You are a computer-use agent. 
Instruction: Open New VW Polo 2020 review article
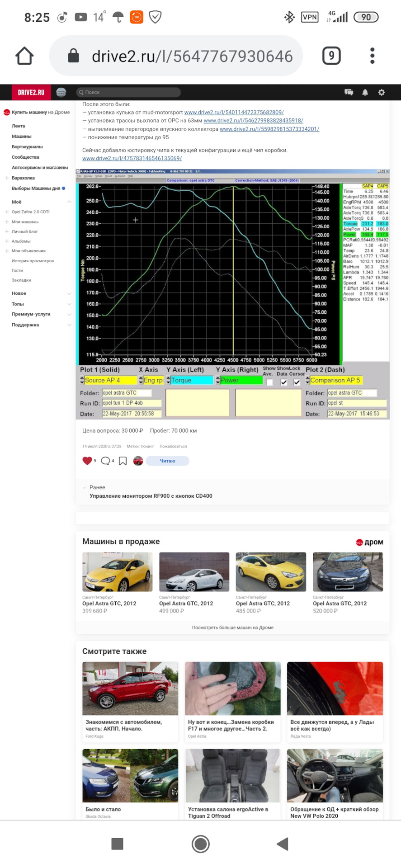pyautogui.click(x=335, y=784)
